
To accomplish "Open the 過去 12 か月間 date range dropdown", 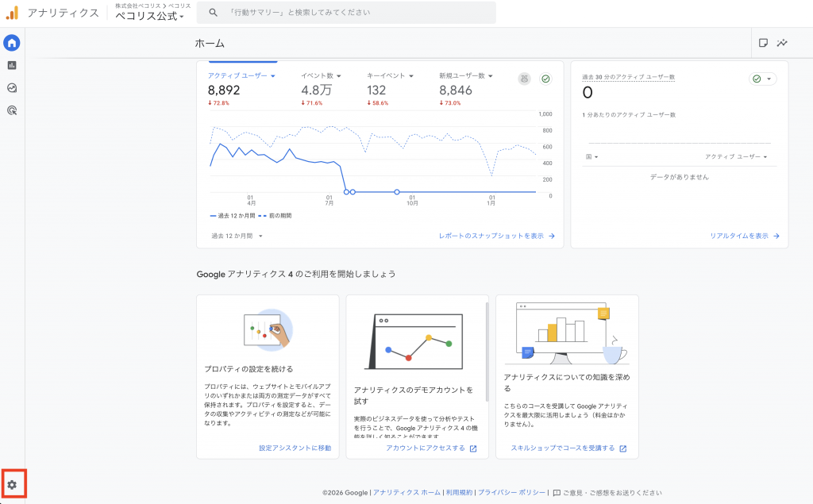I will [237, 236].
